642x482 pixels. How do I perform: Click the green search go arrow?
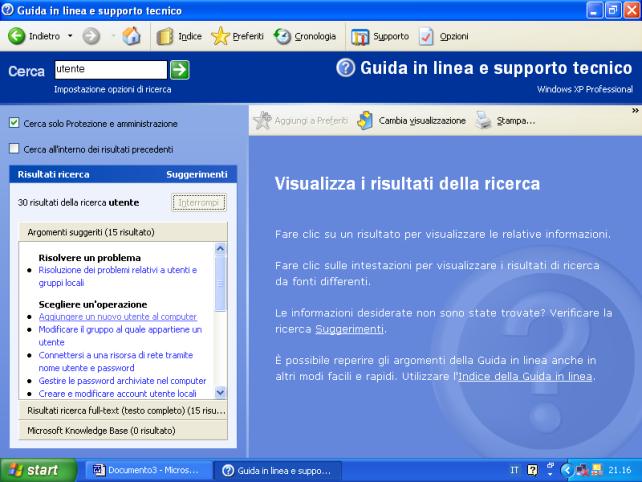click(180, 70)
